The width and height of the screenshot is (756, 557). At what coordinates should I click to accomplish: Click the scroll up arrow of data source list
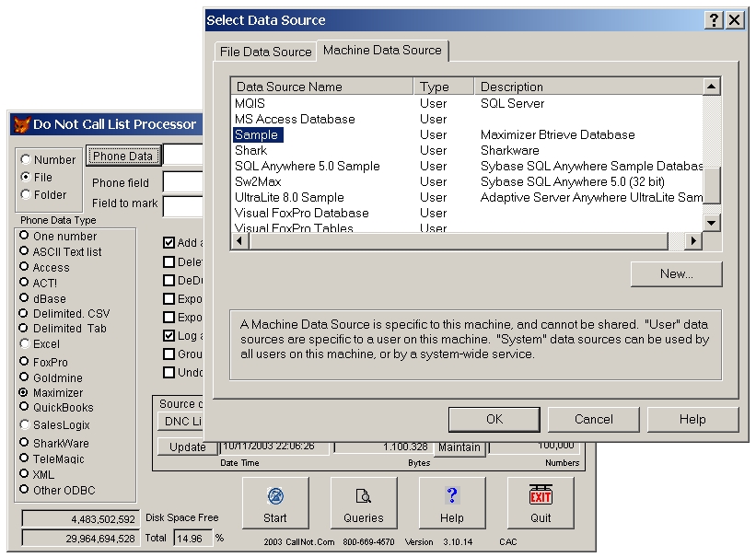[x=711, y=87]
